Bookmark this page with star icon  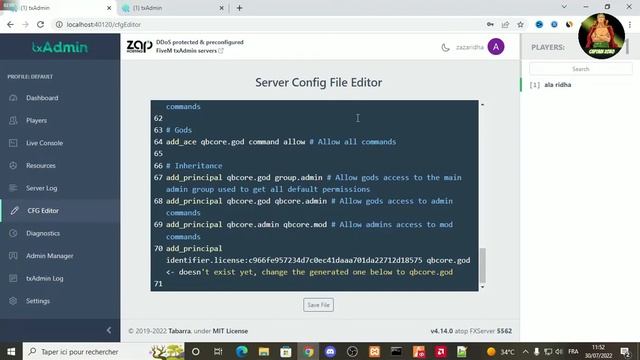pyautogui.click(x=520, y=24)
